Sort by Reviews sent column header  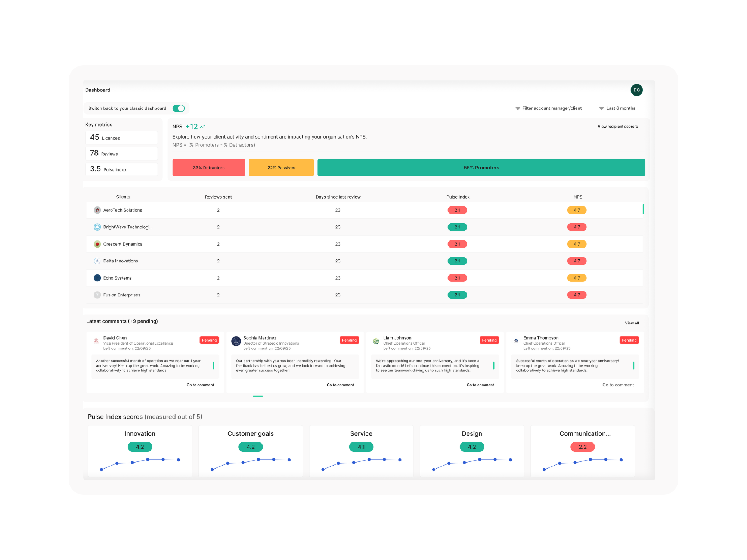pyautogui.click(x=218, y=197)
